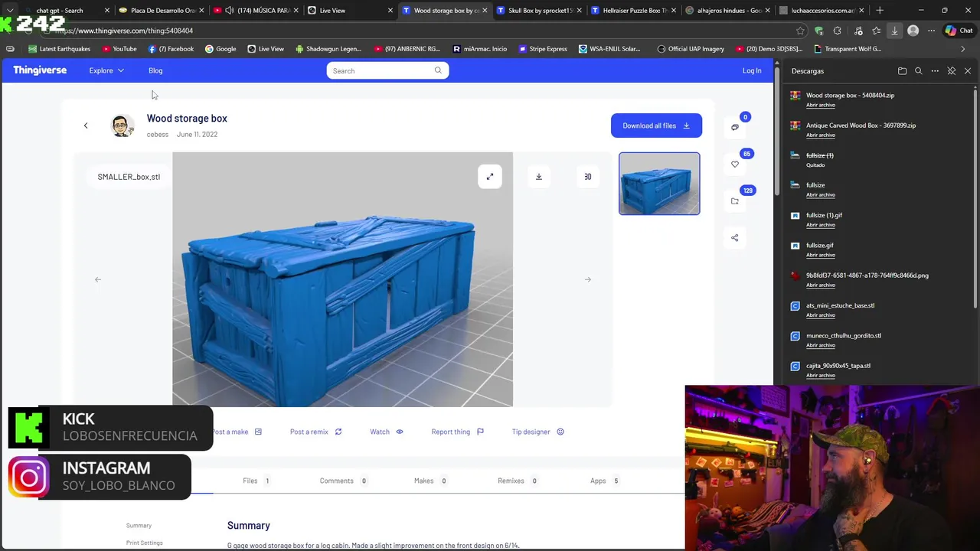Image resolution: width=980 pixels, height=551 pixels.
Task: Go to next model image
Action: click(588, 279)
